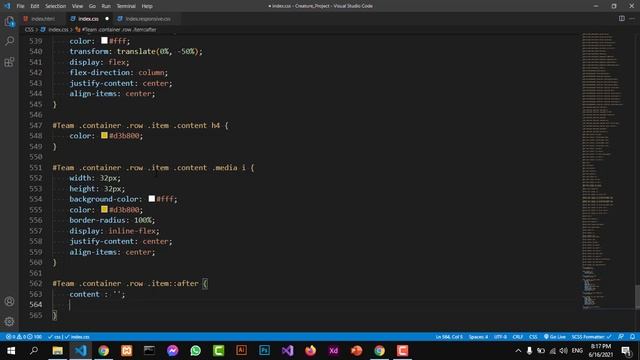Click the CSS folder breadcrumb
The image size is (640, 360).
(x=29, y=29)
